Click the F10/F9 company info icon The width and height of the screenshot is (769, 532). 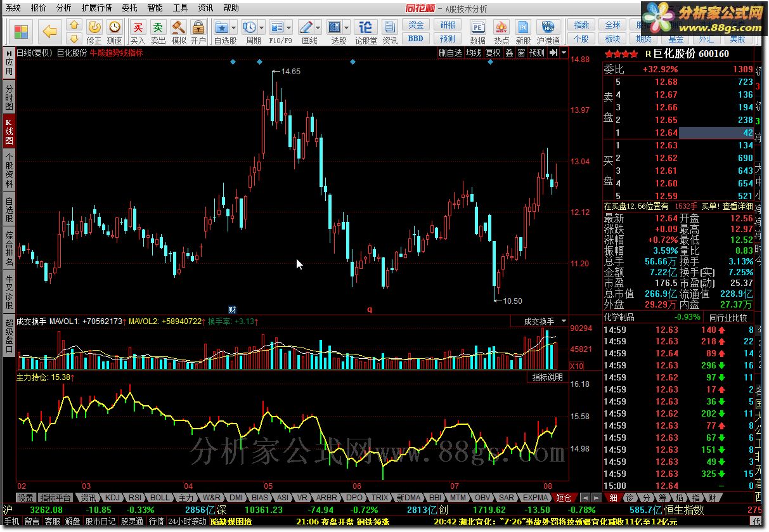pos(277,27)
